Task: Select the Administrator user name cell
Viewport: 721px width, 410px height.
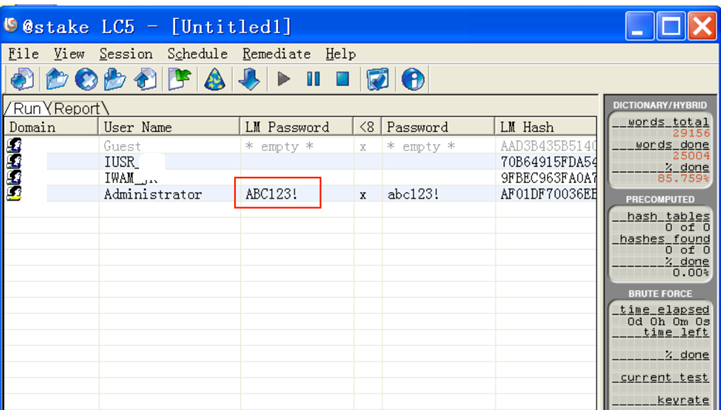Action: coord(153,194)
